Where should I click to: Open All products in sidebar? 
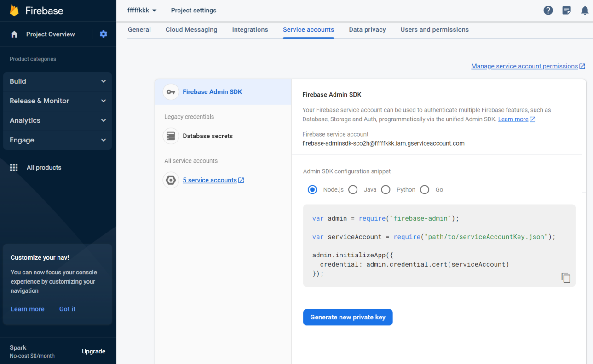click(x=44, y=167)
